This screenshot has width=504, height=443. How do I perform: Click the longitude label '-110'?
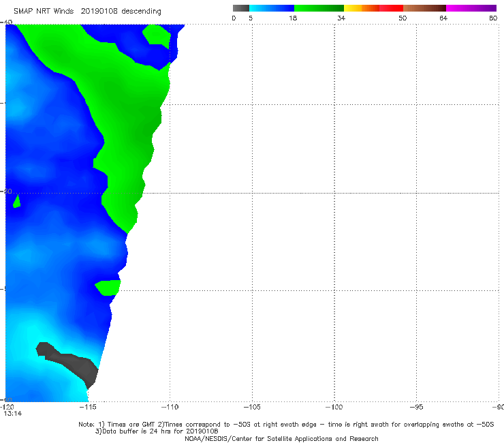click(170, 407)
